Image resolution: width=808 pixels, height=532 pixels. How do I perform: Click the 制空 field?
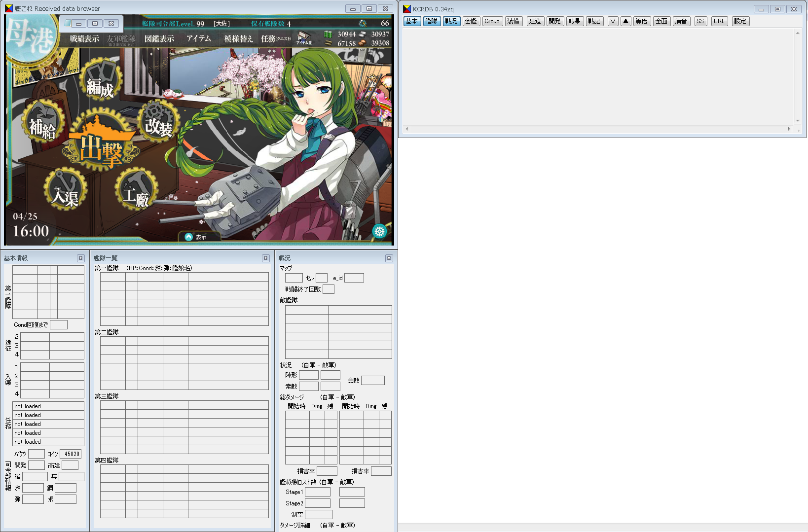click(319, 515)
